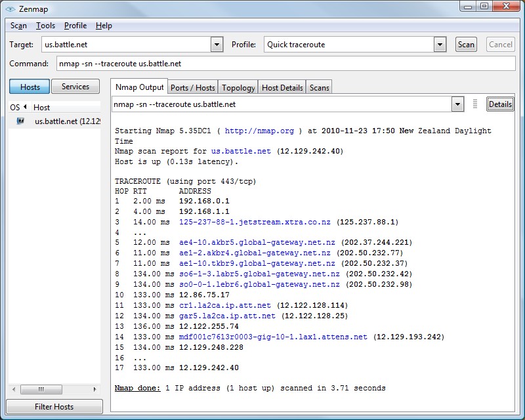The image size is (525, 420).
Task: Click the ae1-10.tkbr9.global-gateway.net.nz hostname
Action: tap(257, 263)
